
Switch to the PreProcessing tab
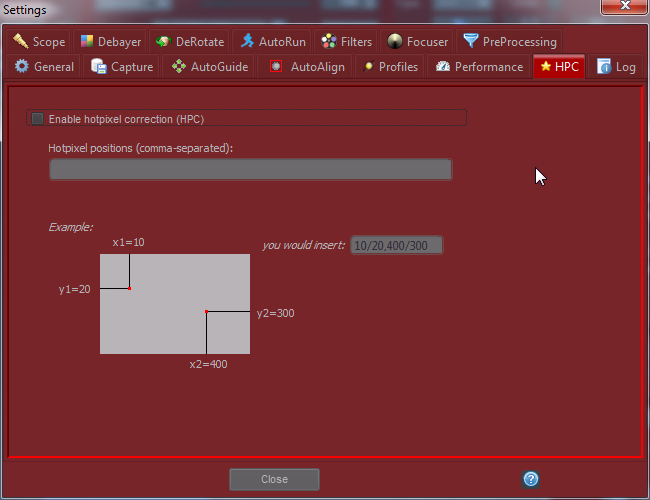tap(509, 42)
